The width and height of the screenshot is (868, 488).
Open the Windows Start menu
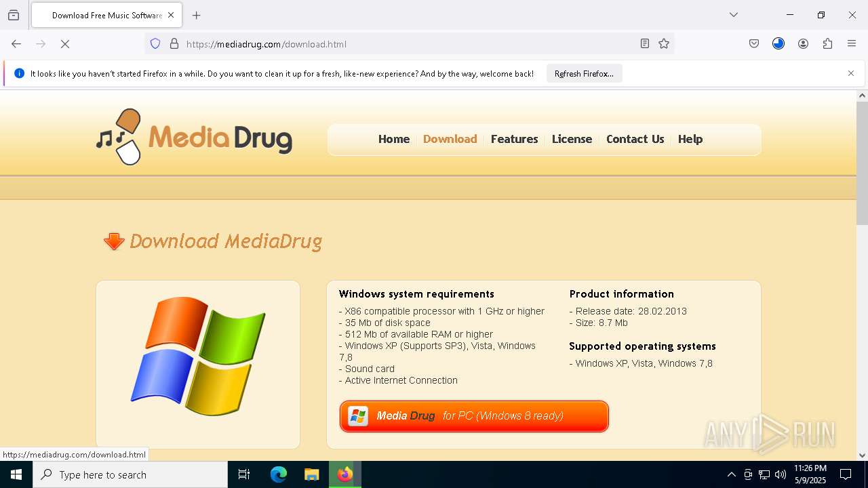tap(16, 474)
